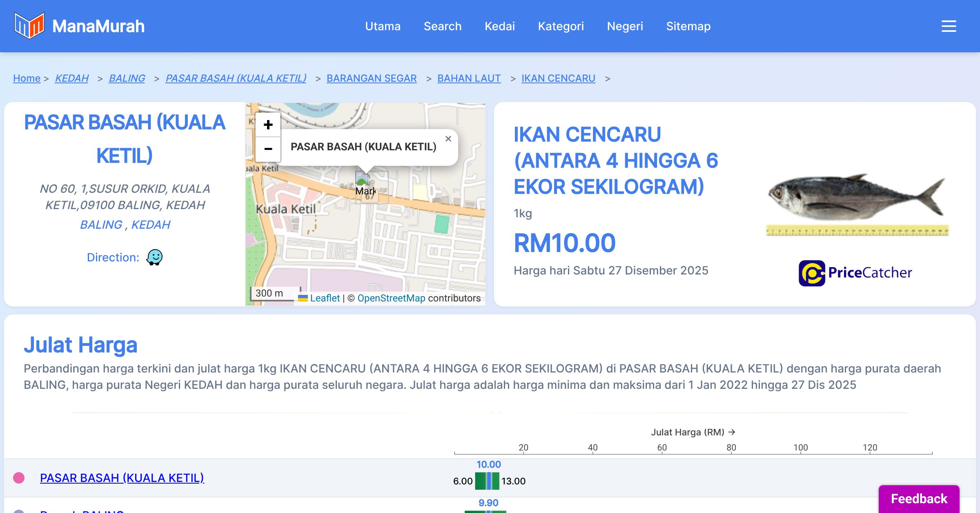
Task: Open the hamburger menu
Action: pyautogui.click(x=949, y=26)
